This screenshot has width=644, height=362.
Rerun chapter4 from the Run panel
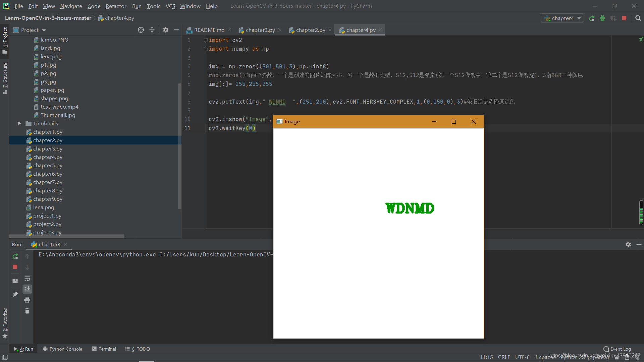click(x=15, y=256)
